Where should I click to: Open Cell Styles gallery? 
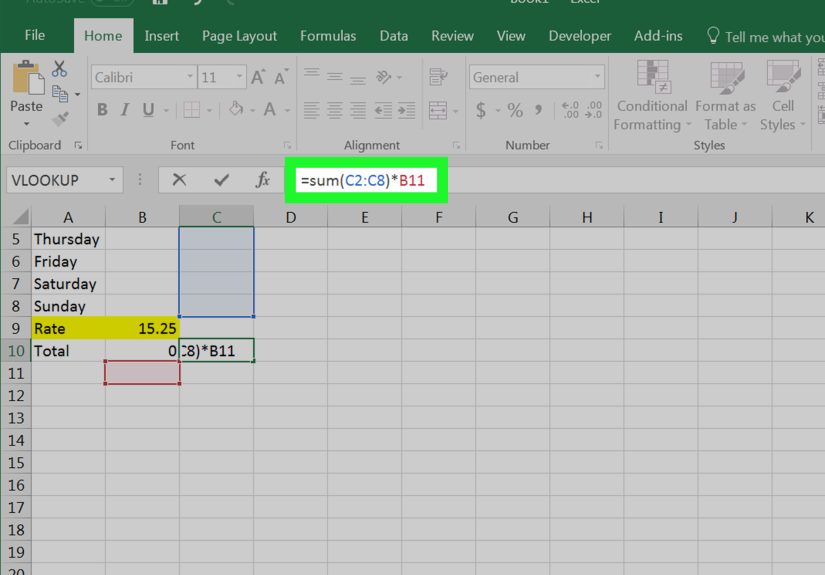pyautogui.click(x=783, y=96)
